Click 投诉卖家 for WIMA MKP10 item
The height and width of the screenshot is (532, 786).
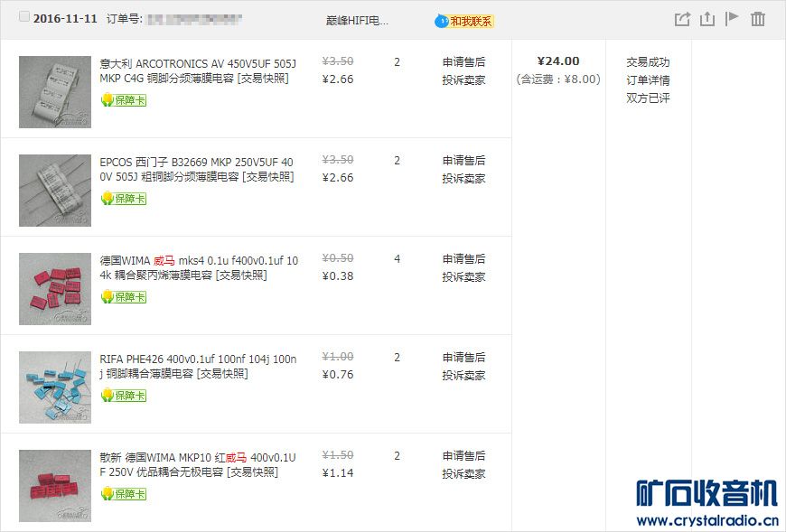pyautogui.click(x=463, y=474)
